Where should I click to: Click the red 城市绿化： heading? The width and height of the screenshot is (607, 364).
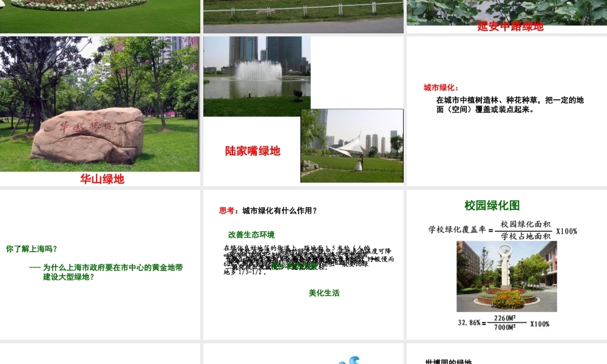coord(441,88)
